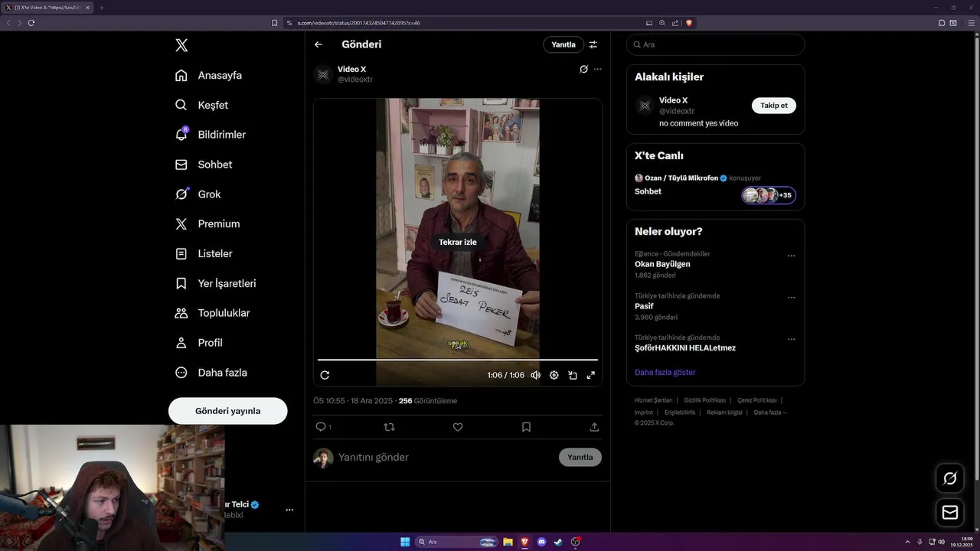The image size is (980, 551).
Task: Open the Windows Start menu
Action: tap(405, 542)
